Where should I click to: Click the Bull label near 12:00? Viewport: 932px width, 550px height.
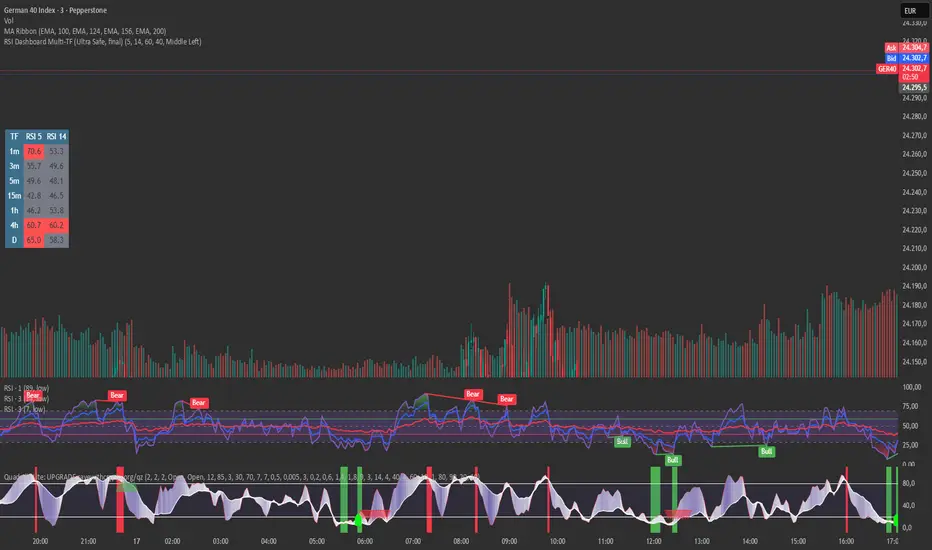coord(672,460)
